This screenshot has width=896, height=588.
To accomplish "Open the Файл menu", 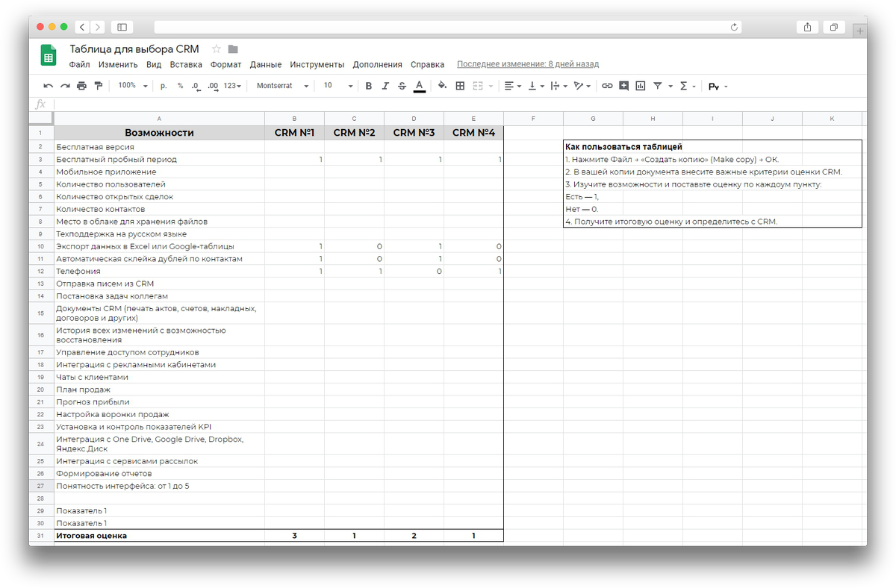I will (80, 65).
